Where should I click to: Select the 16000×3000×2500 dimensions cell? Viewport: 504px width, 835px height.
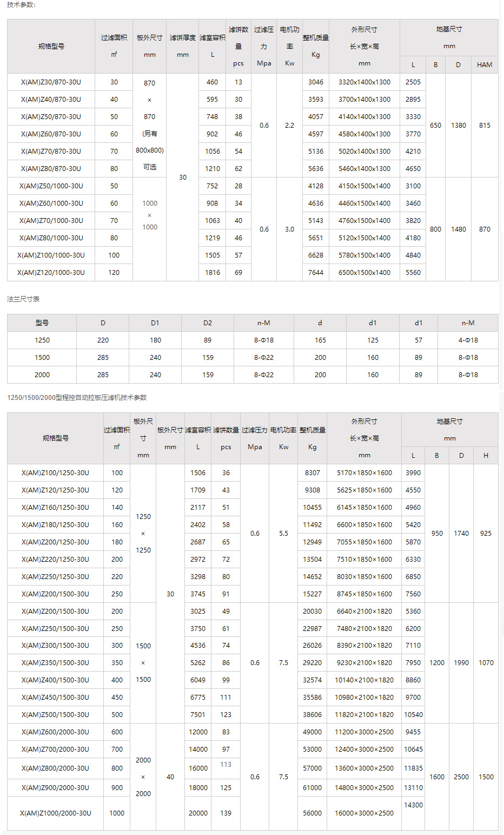(x=364, y=813)
